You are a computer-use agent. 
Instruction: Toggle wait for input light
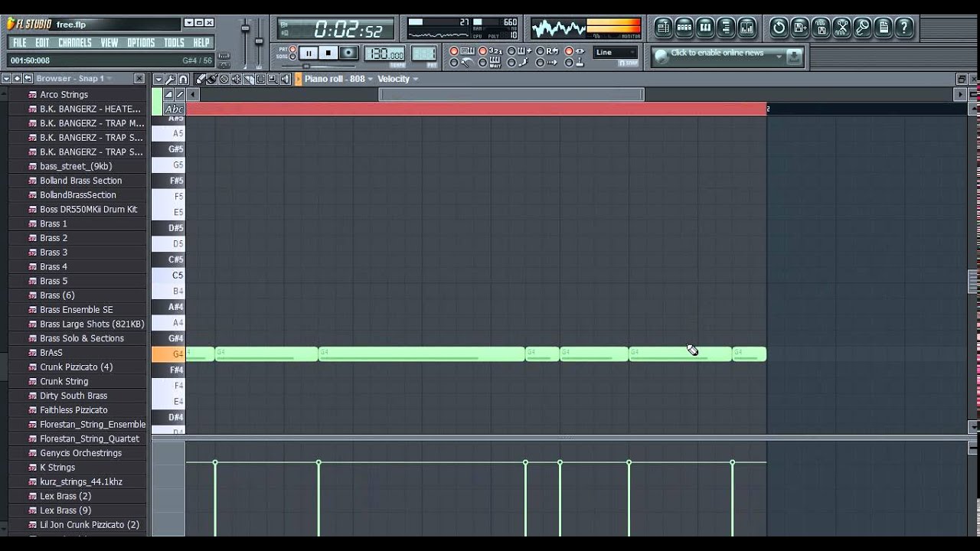point(483,63)
